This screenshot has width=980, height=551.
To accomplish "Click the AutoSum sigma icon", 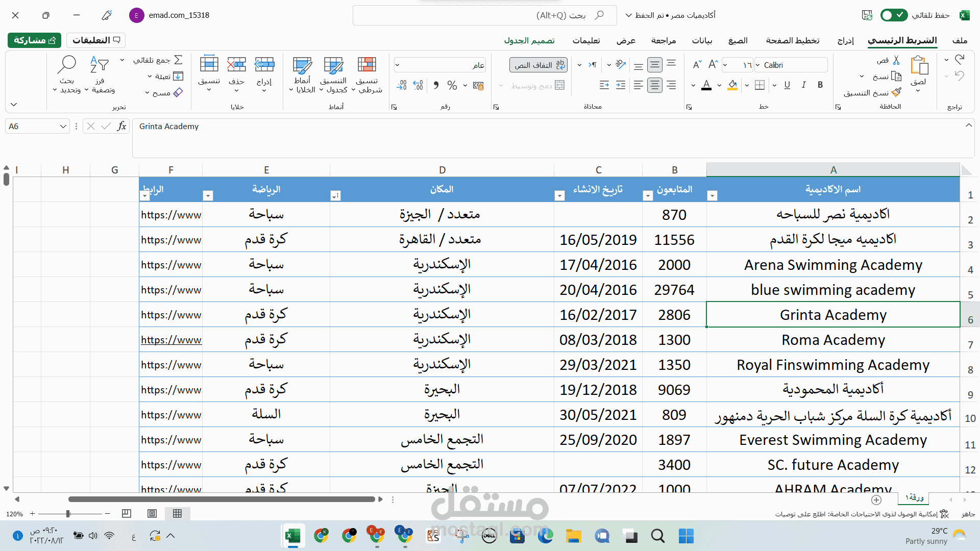I will click(178, 60).
